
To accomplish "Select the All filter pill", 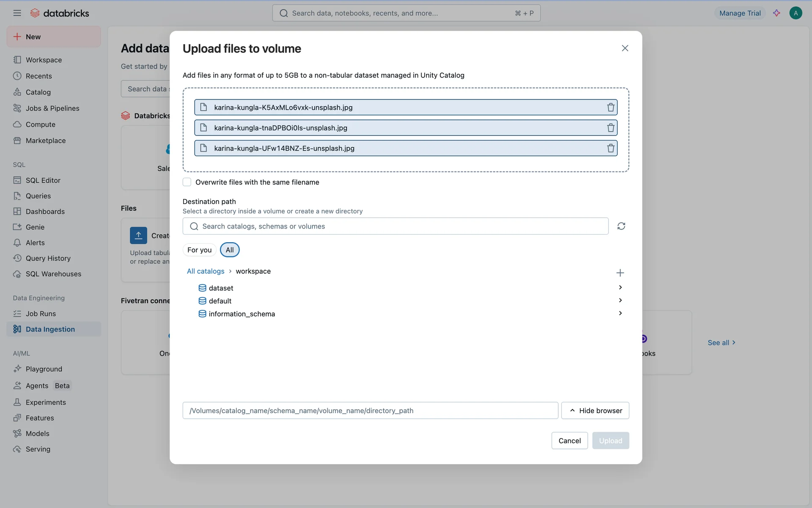I will pos(230,250).
